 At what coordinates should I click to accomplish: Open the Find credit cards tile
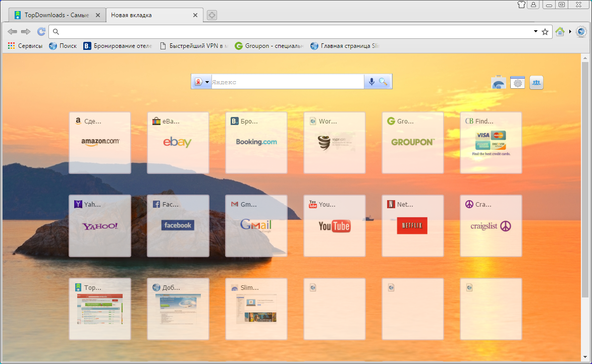tap(491, 143)
